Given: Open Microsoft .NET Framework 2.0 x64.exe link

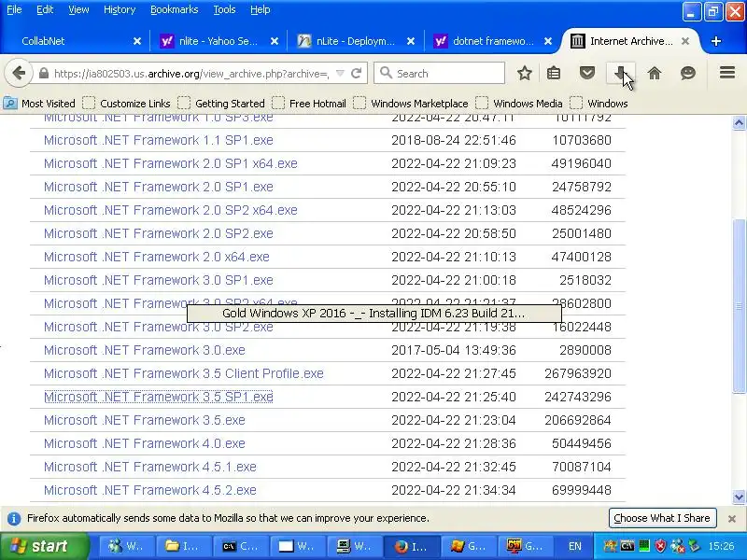Looking at the screenshot, I should pos(157,258).
